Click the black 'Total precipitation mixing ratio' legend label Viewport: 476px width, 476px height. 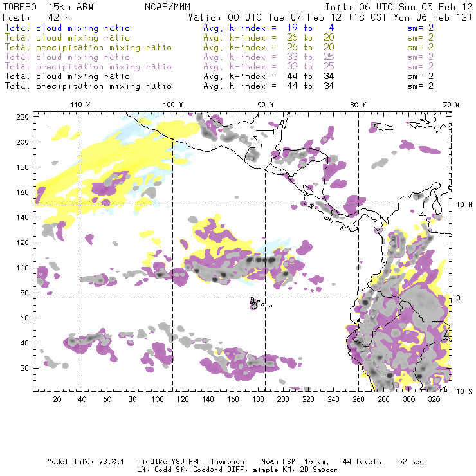[88, 86]
